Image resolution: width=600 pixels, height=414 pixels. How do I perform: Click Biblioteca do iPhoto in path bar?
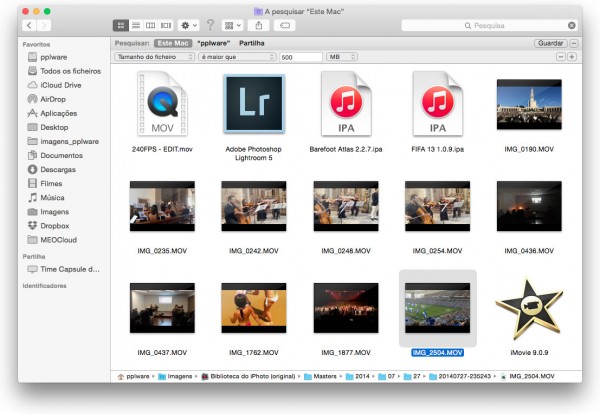click(x=248, y=377)
